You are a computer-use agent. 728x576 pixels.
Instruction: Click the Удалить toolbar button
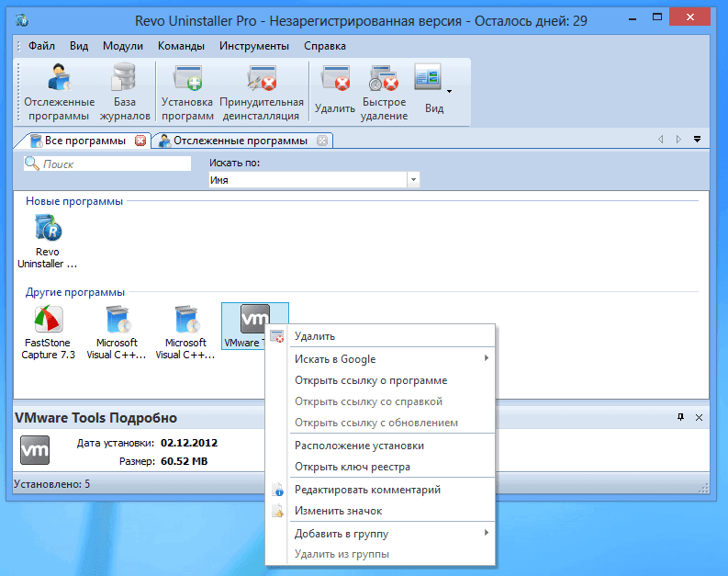(335, 91)
